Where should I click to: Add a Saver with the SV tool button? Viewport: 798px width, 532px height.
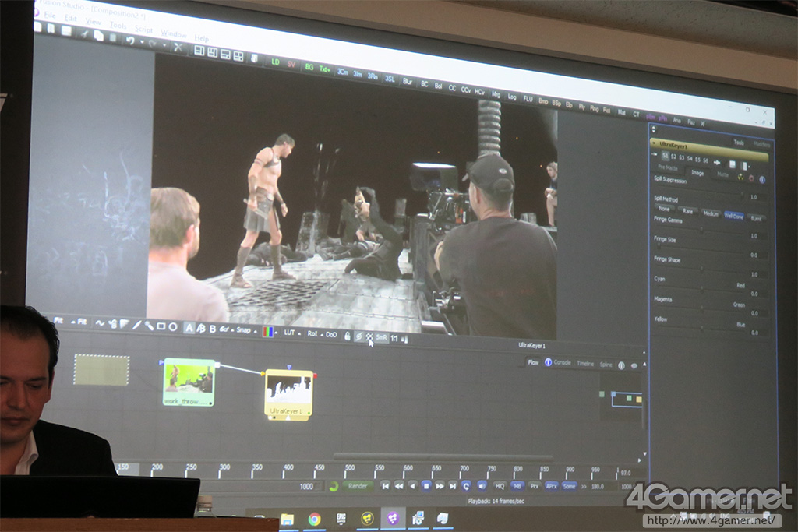coord(291,64)
